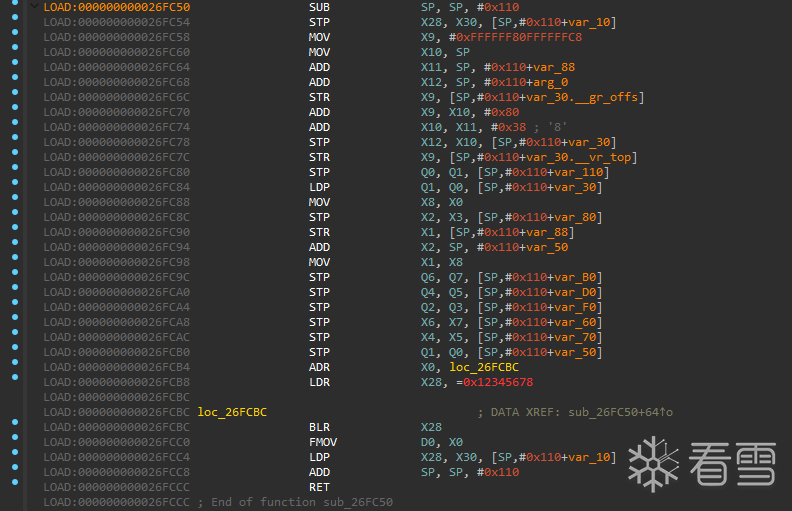Click the RET mnemonic
Screen dimensions: 792x511
pos(319,487)
